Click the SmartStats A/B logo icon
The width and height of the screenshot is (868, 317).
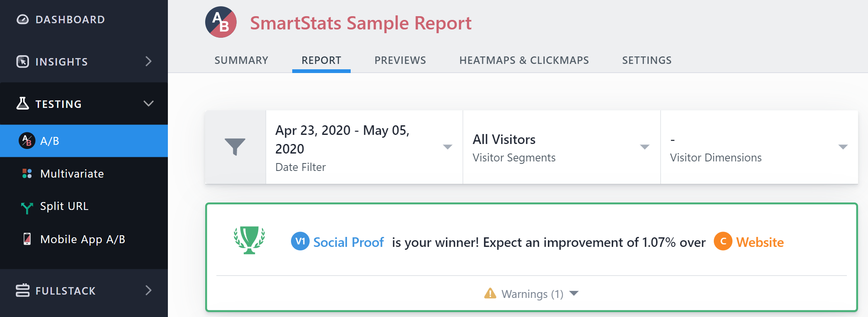click(221, 22)
